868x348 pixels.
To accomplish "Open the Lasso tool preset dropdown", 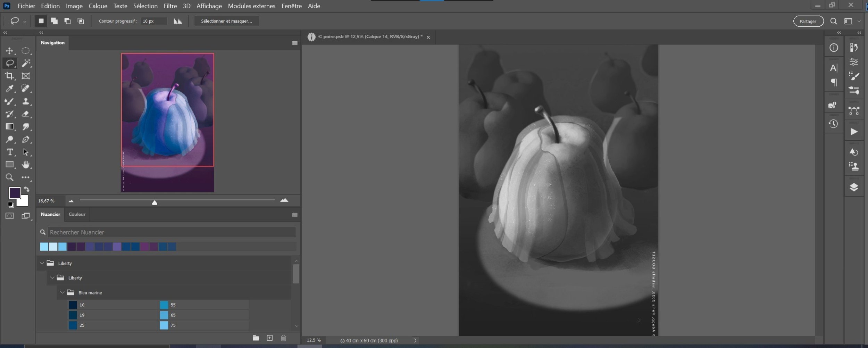I will click(25, 22).
